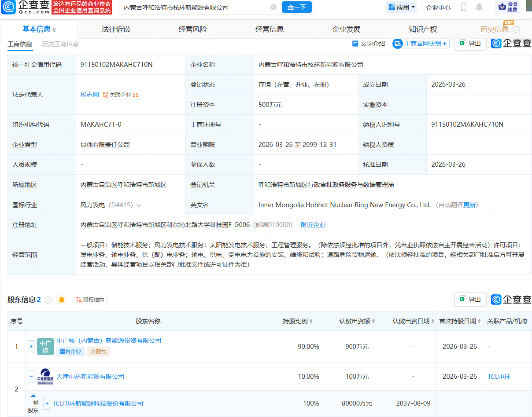Click the company name search input field

[194, 7]
